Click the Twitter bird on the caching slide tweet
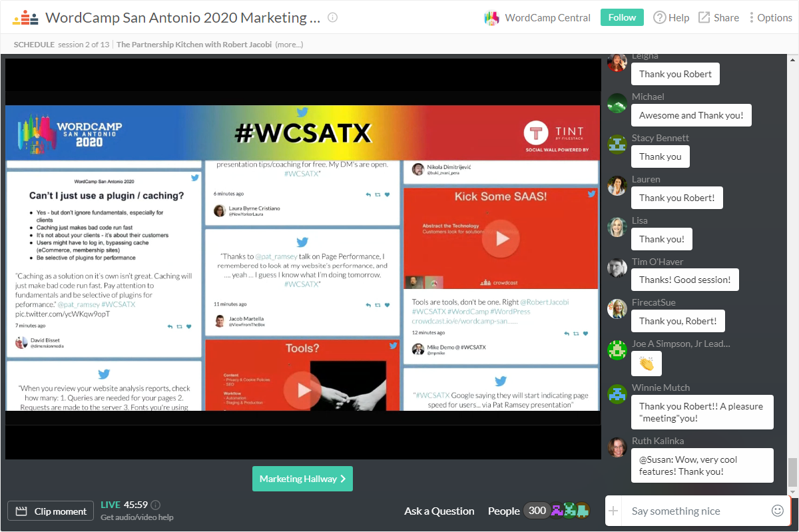Viewport: 799px width, 532px height. (x=195, y=178)
